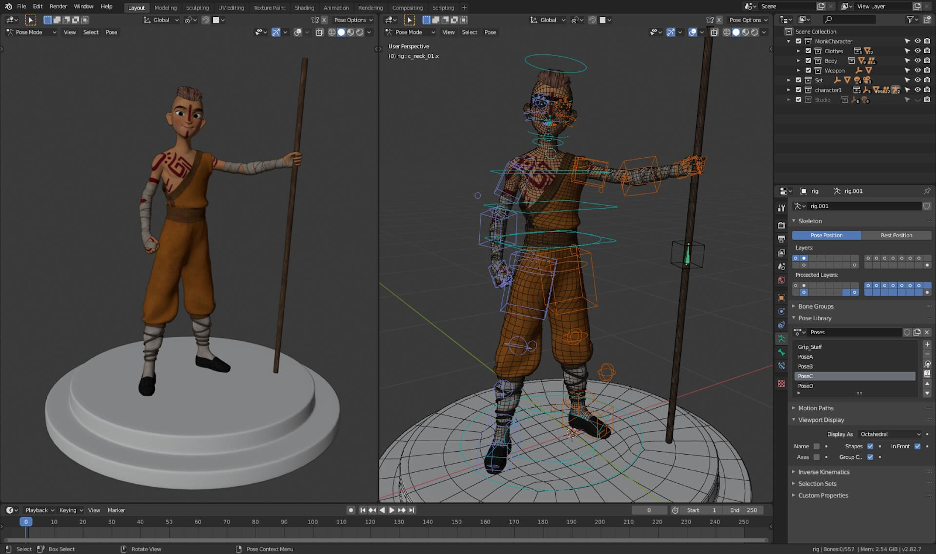Open the Render menu
Screen dimensions: 936x554
point(58,6)
